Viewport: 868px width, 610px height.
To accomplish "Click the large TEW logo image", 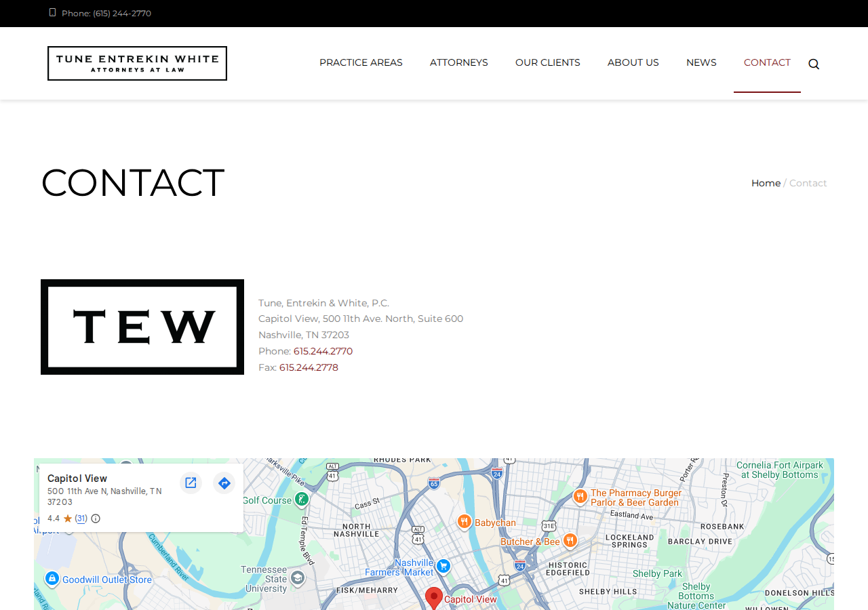I will pyautogui.click(x=142, y=327).
